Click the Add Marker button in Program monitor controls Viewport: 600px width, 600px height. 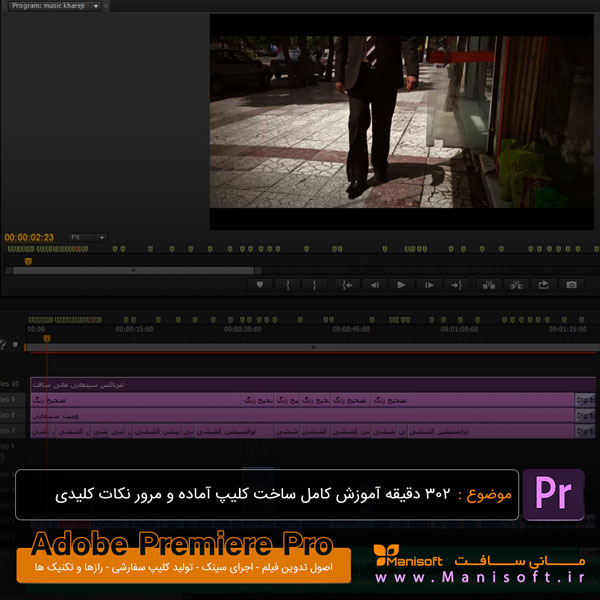tap(260, 285)
